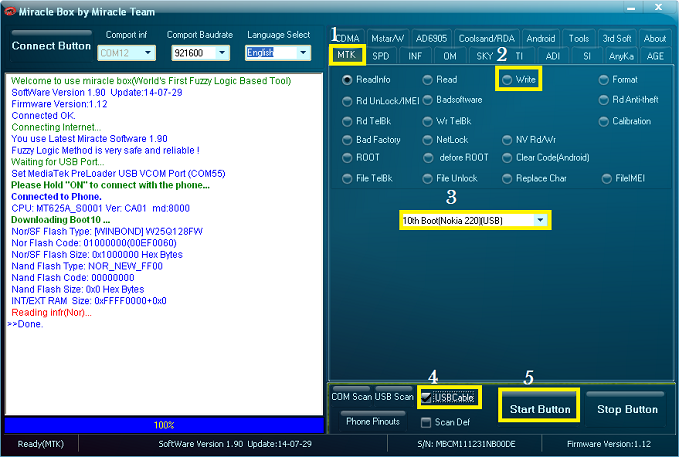Viewport: 679px width, 457px height.
Task: Run USB Scan
Action: 394,396
